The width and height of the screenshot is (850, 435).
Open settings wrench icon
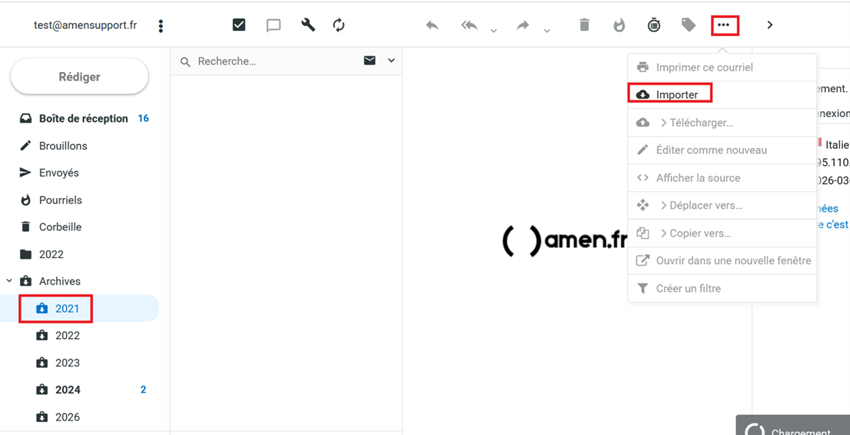[x=308, y=25]
